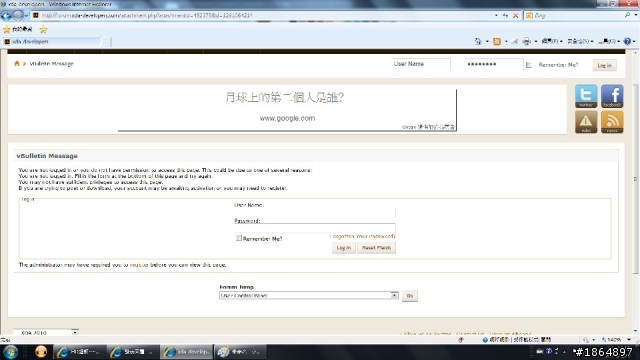Open the Forum Jump User Control Panel dropdown
The height and width of the screenshot is (360, 640).
tap(309, 295)
